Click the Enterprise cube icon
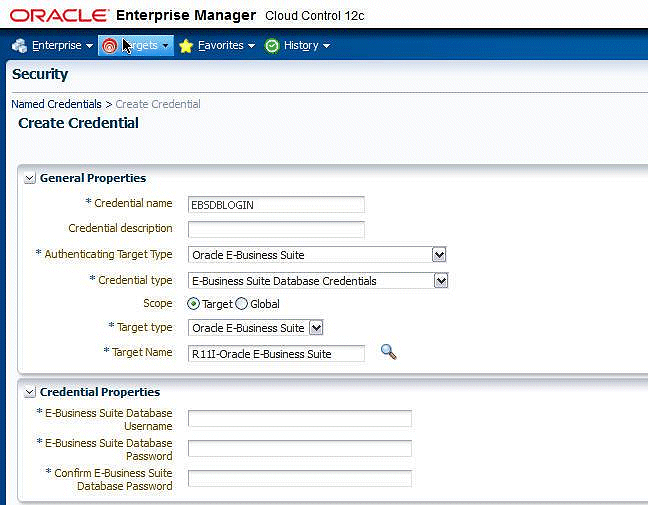 coord(19,45)
